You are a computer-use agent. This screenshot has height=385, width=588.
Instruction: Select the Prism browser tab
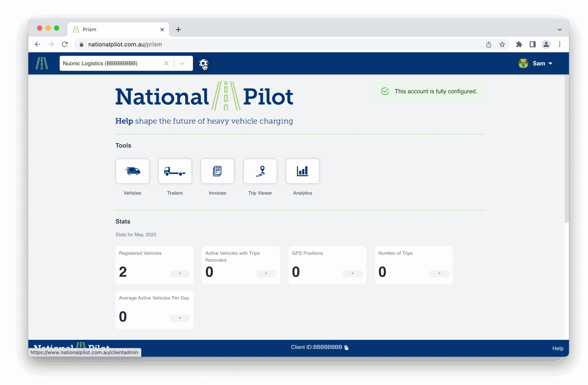(114, 30)
